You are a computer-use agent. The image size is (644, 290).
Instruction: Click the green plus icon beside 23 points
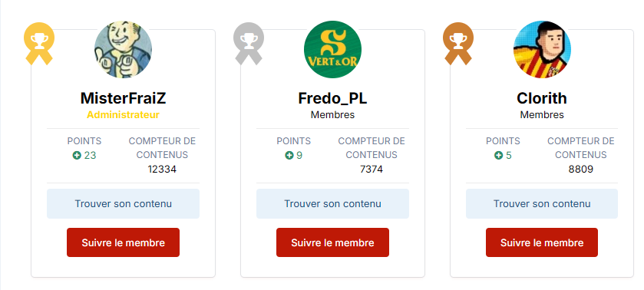tap(77, 155)
